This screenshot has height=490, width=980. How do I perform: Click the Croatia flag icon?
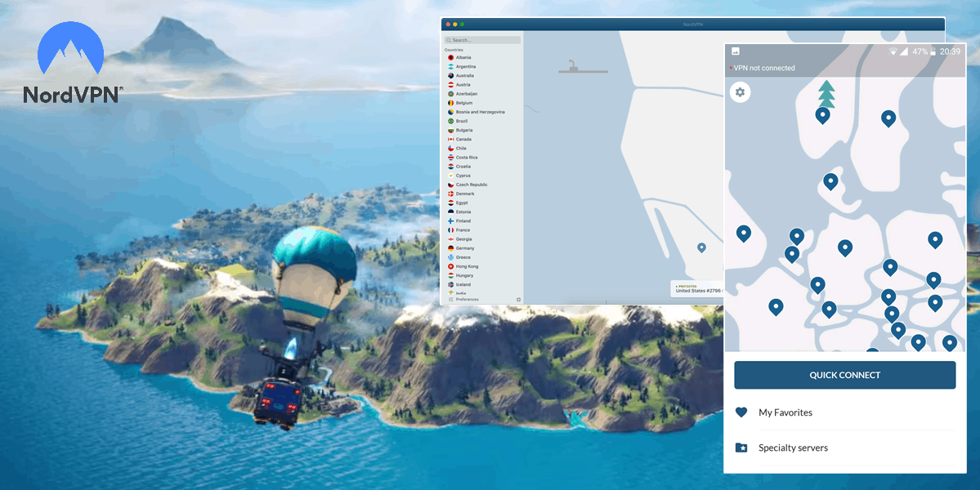point(450,167)
